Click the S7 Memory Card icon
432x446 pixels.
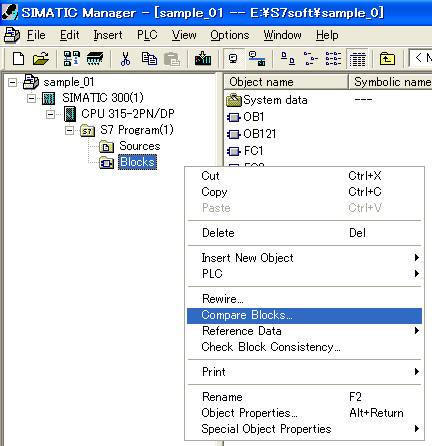pyautogui.click(x=95, y=59)
